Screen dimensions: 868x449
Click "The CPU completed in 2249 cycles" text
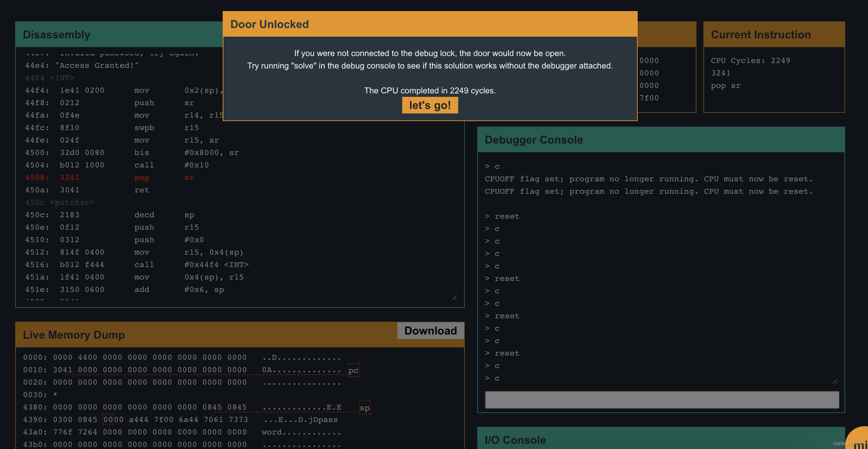click(430, 91)
